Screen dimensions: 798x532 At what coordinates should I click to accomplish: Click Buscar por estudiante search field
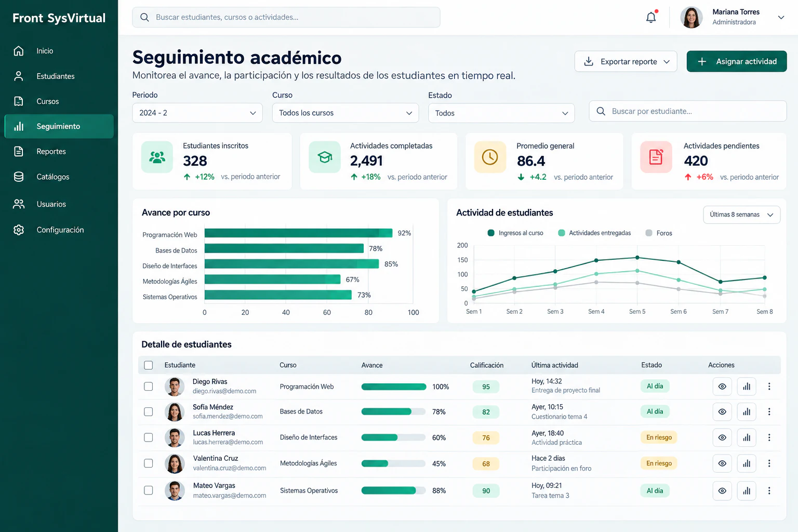pos(688,111)
